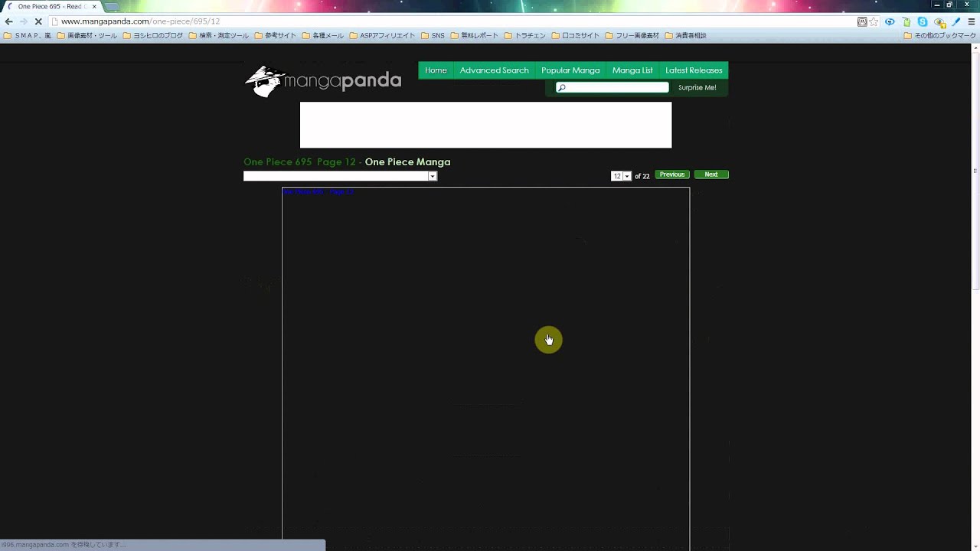Viewport: 980px width, 551px height.
Task: Close the One Piece 695 tab
Action: tap(94, 6)
